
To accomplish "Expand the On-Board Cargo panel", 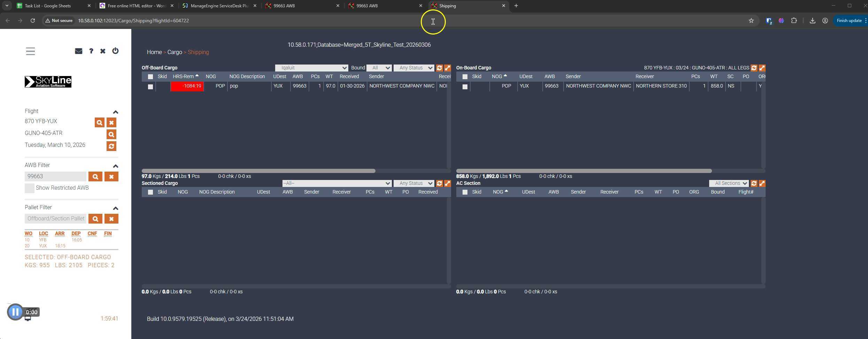I will [x=762, y=68].
